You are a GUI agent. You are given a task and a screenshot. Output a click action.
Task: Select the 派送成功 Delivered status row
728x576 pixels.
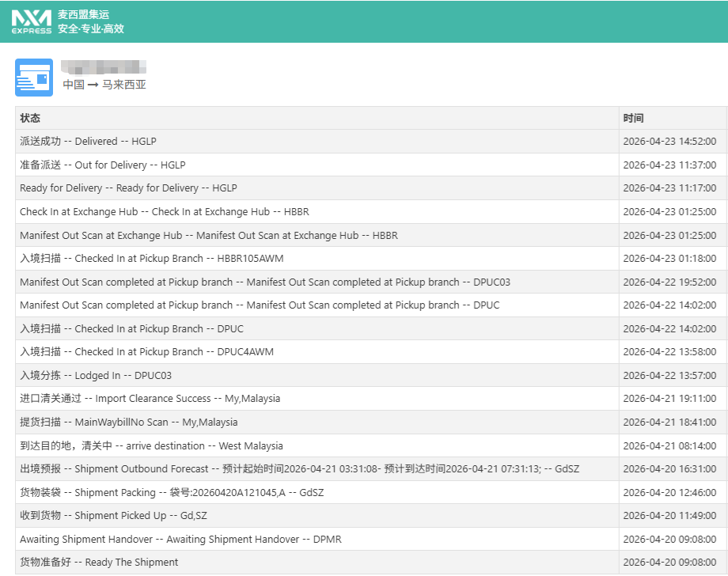pyautogui.click(x=88, y=142)
